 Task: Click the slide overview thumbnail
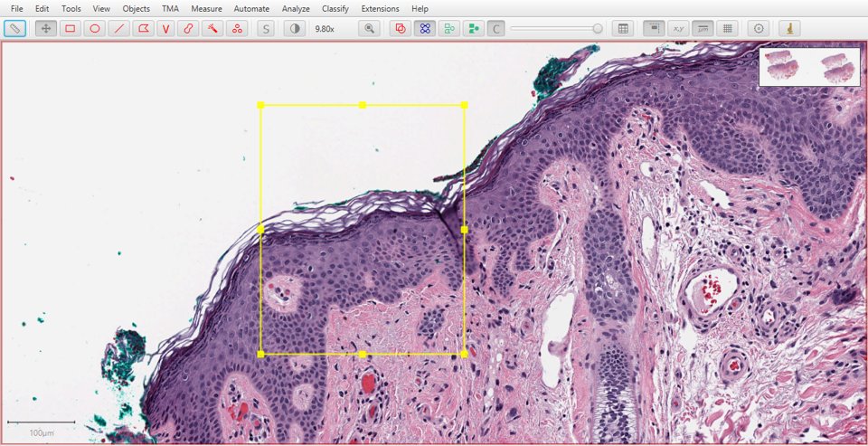coord(809,66)
